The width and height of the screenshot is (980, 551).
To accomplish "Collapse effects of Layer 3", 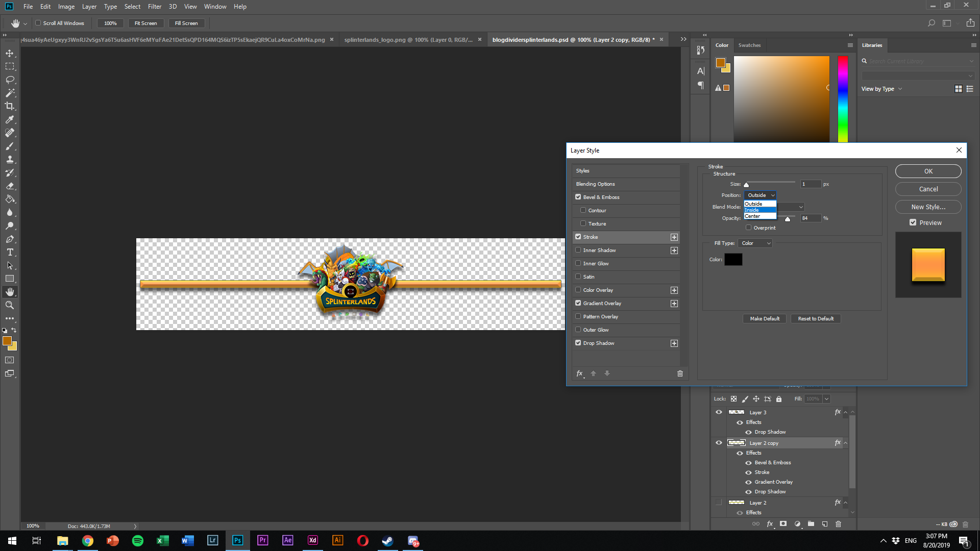I will click(x=846, y=412).
